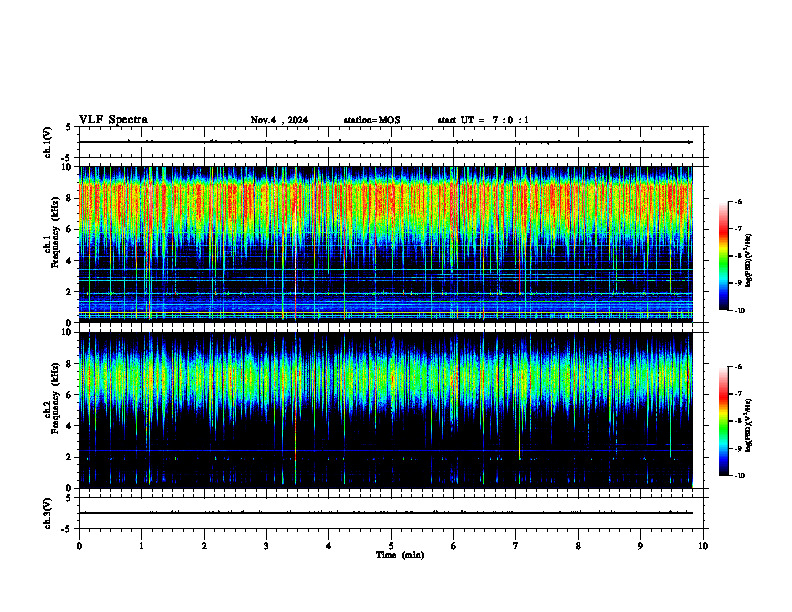This screenshot has height=612, width=792.
Task: Click the '7' tick on the time axis
Action: pos(516,546)
